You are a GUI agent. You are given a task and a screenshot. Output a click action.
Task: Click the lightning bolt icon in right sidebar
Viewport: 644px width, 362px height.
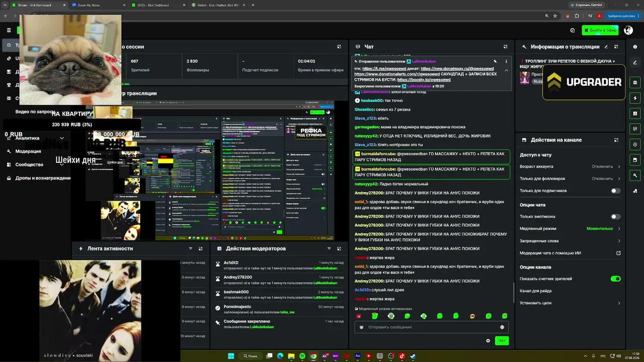click(x=635, y=98)
